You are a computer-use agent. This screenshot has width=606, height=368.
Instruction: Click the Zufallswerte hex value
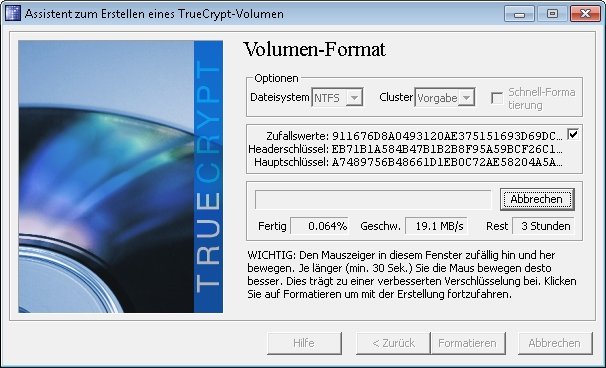[x=447, y=136]
